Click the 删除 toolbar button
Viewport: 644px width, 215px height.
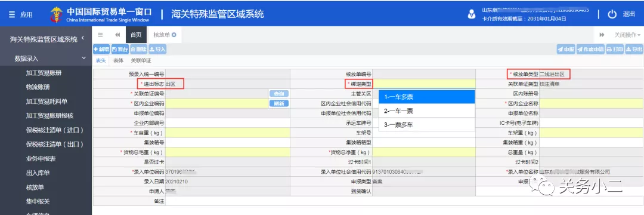tap(138, 50)
